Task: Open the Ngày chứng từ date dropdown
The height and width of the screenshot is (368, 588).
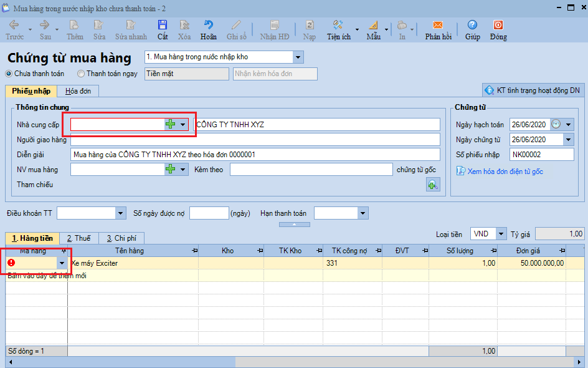Action: tap(568, 140)
